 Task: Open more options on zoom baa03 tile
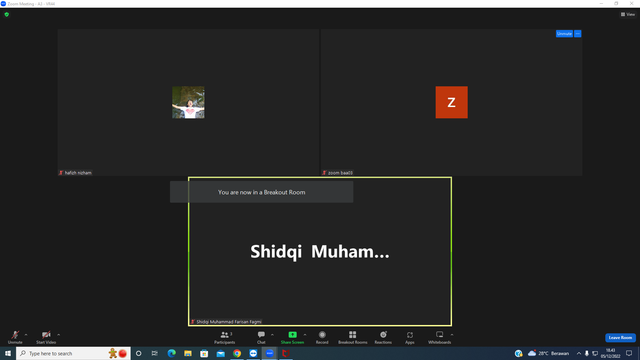pyautogui.click(x=578, y=33)
